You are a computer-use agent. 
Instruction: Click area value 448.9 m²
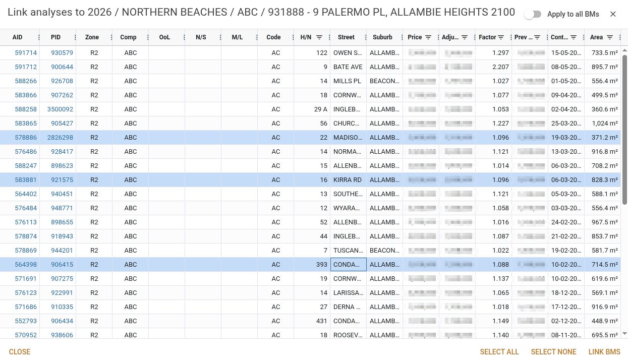(605, 321)
